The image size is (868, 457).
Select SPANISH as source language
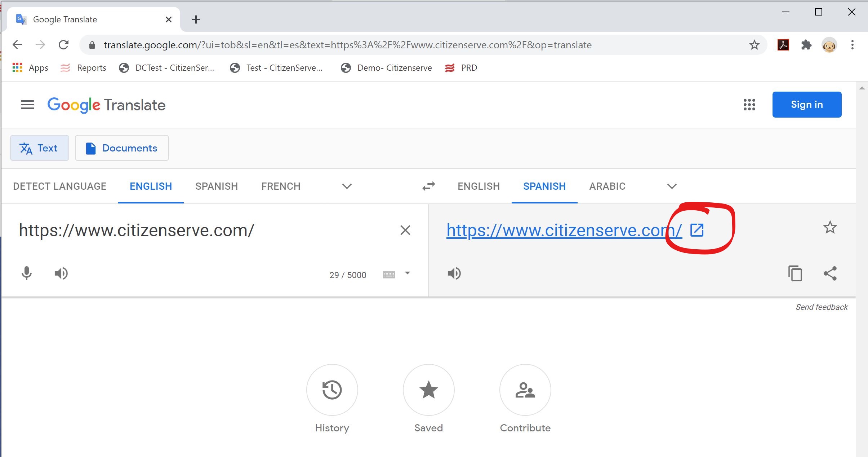[x=216, y=186]
